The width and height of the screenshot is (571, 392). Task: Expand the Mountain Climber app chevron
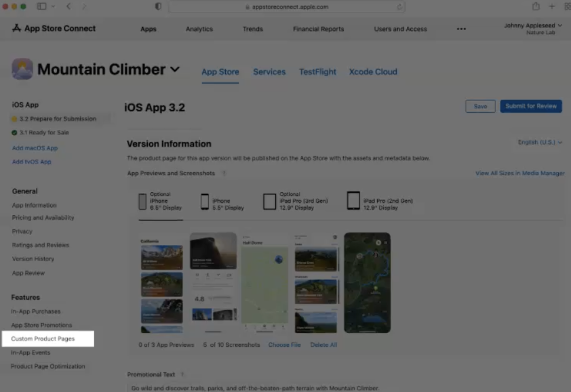pos(174,70)
